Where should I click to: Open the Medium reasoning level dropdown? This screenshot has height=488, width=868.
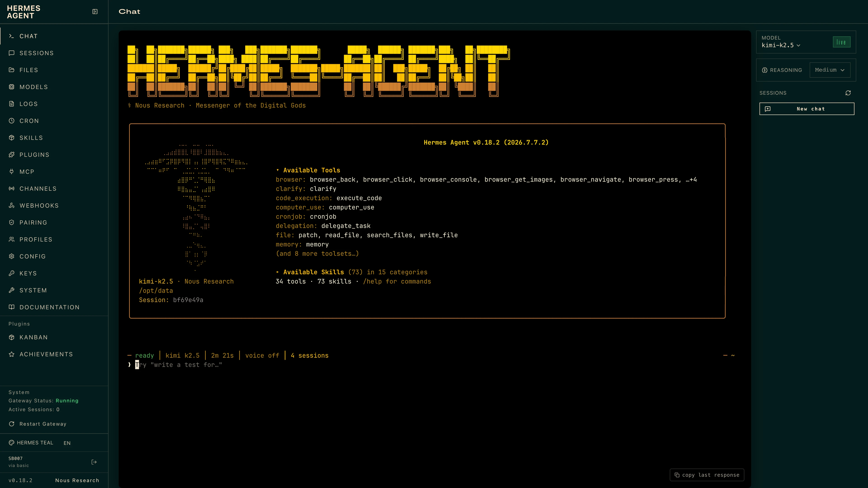tap(830, 70)
